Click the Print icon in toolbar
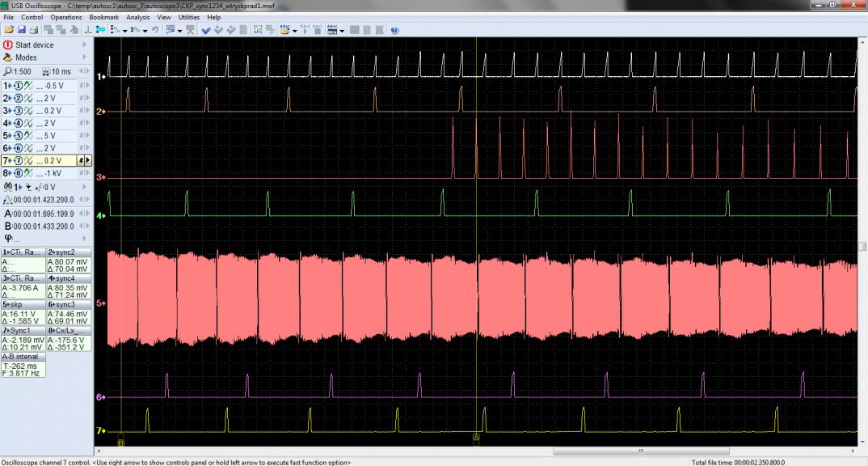The image size is (868, 466). point(33,29)
